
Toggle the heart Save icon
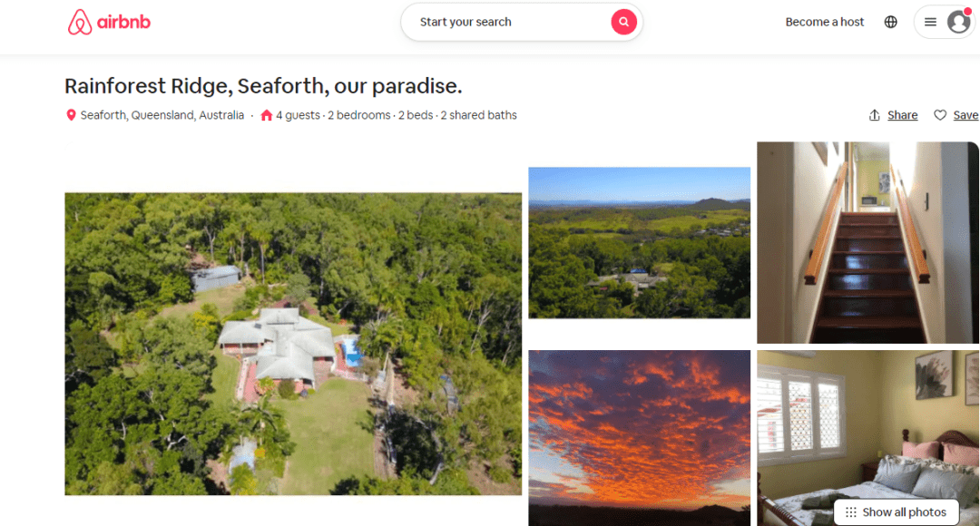(x=940, y=115)
